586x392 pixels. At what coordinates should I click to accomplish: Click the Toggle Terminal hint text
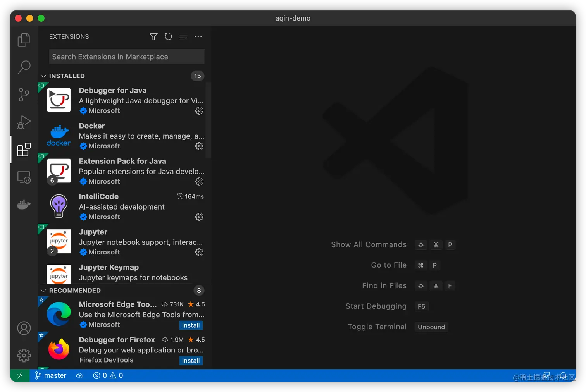pos(377,327)
